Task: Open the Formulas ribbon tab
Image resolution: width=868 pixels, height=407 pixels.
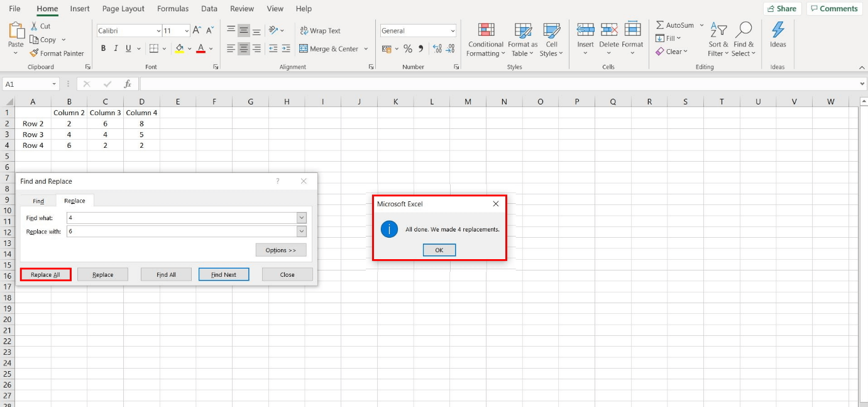Action: [173, 9]
